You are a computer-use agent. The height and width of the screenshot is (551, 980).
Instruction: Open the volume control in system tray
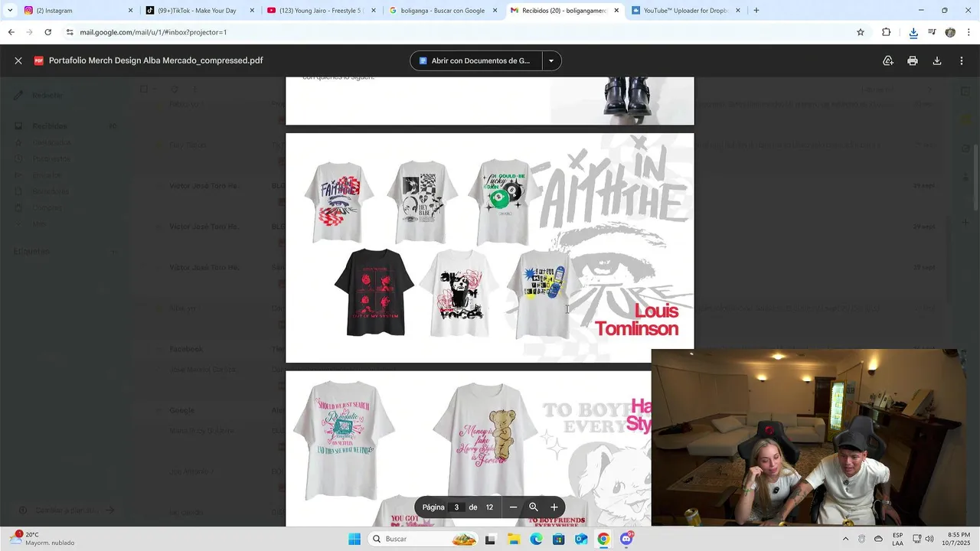click(929, 539)
